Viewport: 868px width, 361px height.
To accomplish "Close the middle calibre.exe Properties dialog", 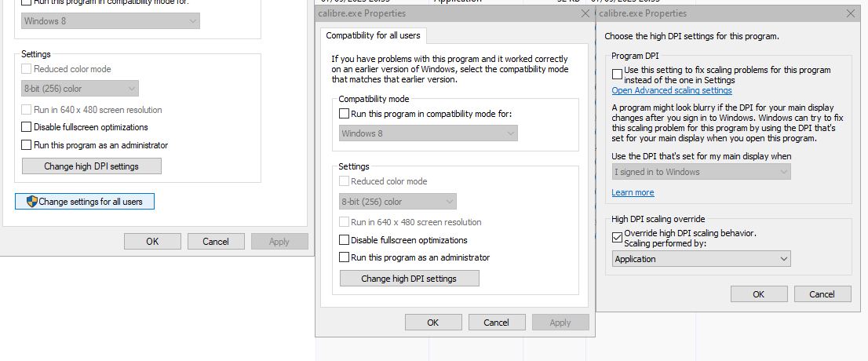I will [585, 14].
